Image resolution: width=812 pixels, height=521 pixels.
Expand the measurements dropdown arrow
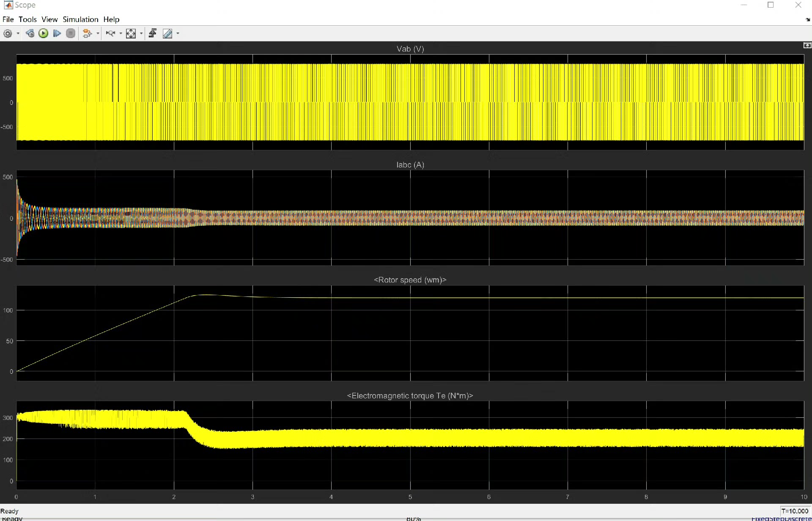tap(178, 33)
